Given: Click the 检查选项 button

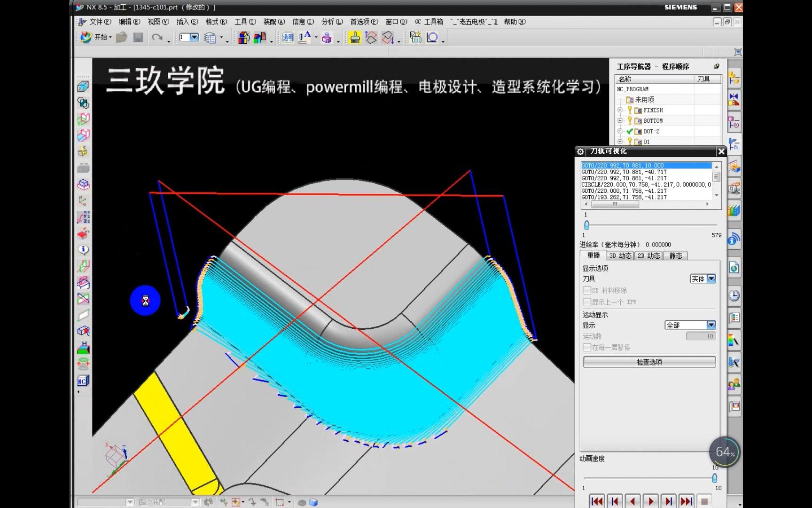Looking at the screenshot, I should point(649,362).
